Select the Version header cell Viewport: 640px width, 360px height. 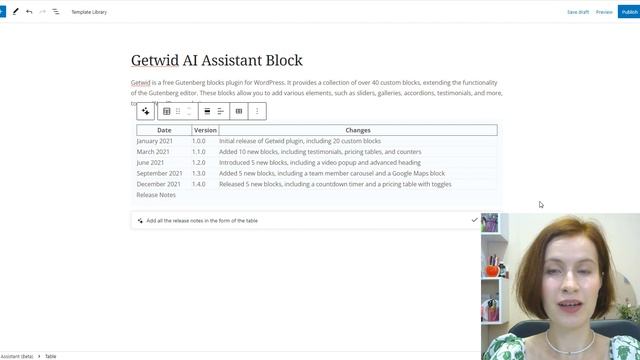(205, 130)
